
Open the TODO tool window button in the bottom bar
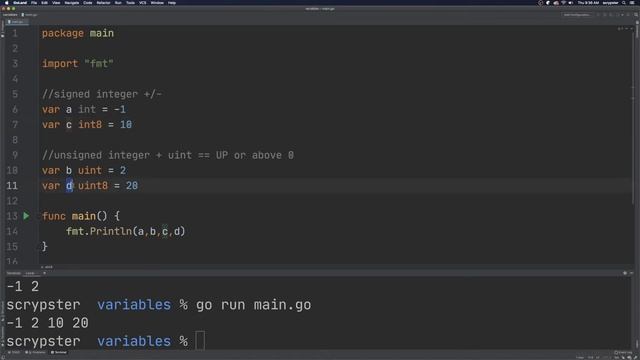[14, 352]
